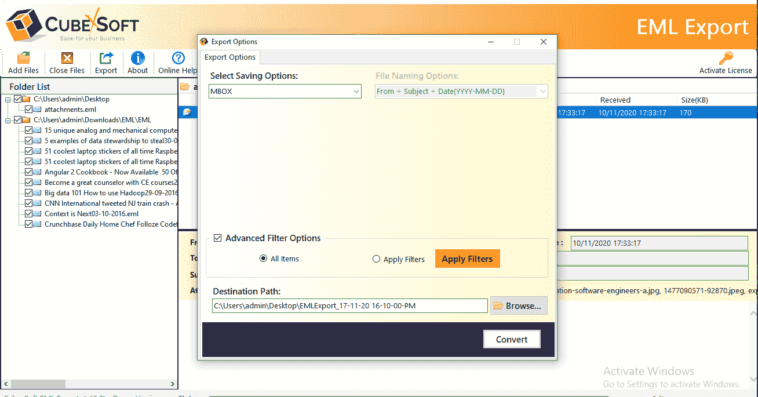Select 'Crunchbase Daily Home Chef Folloze' file
Screen dimensions: 758x397
click(111, 224)
